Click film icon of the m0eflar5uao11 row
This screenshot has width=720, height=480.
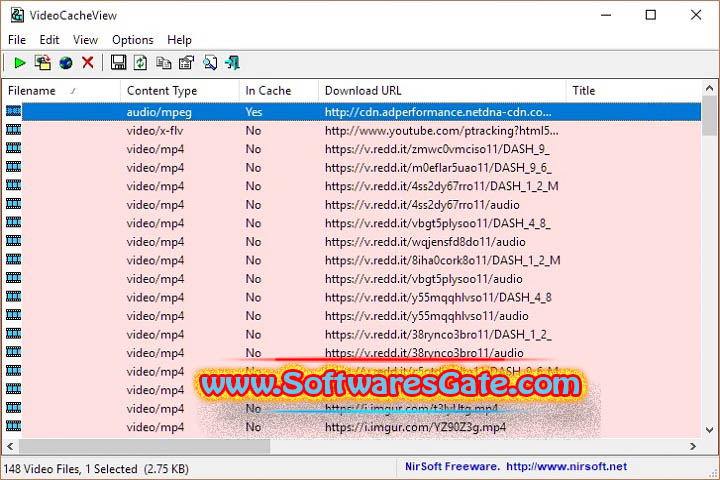coord(13,167)
